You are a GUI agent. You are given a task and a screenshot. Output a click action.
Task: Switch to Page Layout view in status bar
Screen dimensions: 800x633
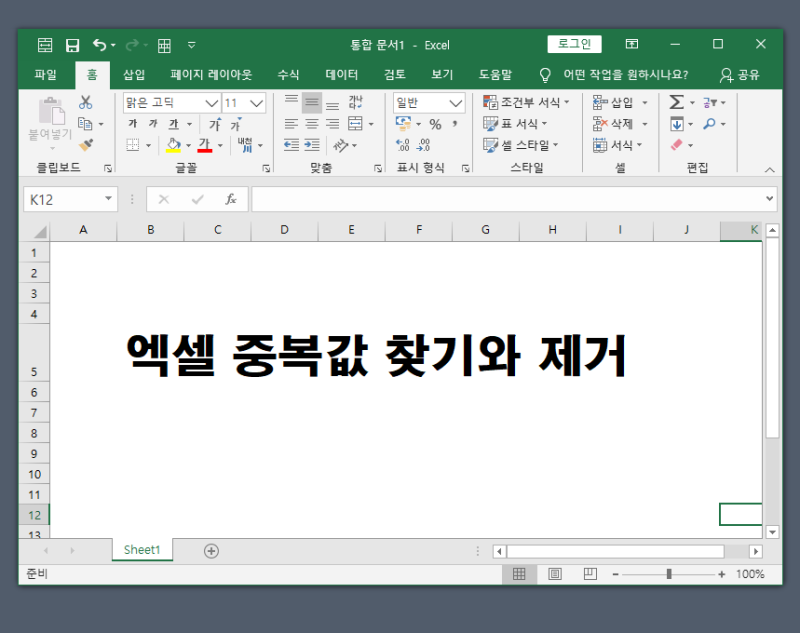click(554, 574)
